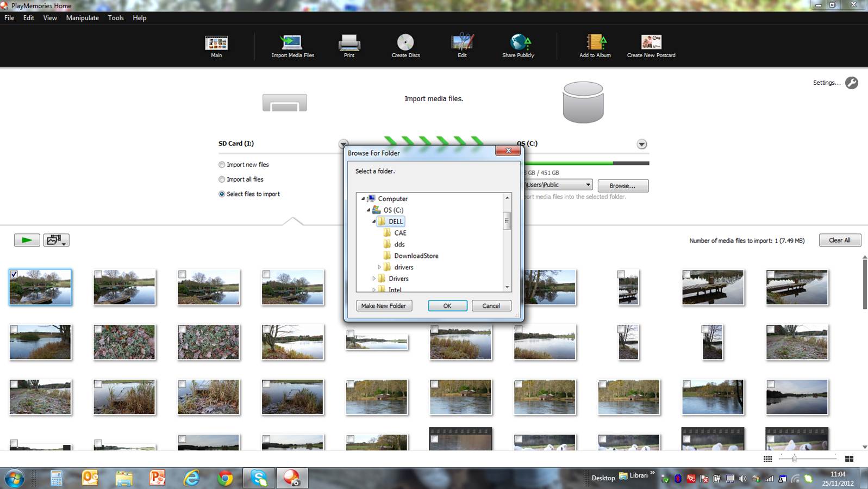This screenshot has height=489, width=868.
Task: Switch to small thumbnail grid view icon
Action: [768, 459]
